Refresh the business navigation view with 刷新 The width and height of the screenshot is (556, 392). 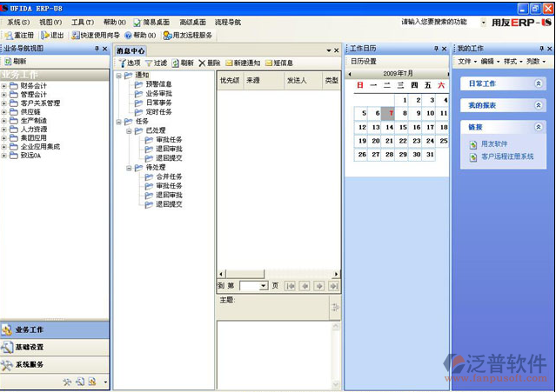click(15, 63)
